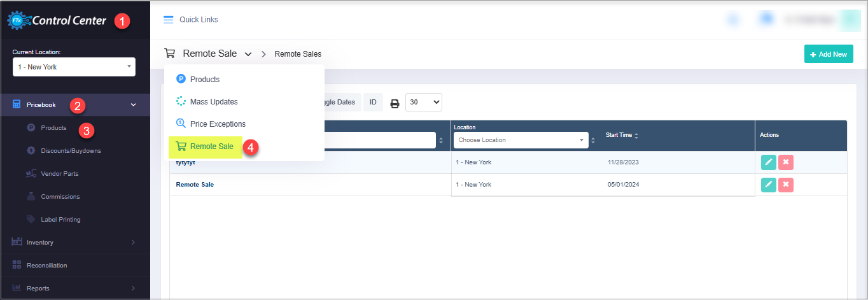Screen dimensions: 868x300
Task: Toggle the Pricebook chevron arrow
Action: (x=133, y=104)
